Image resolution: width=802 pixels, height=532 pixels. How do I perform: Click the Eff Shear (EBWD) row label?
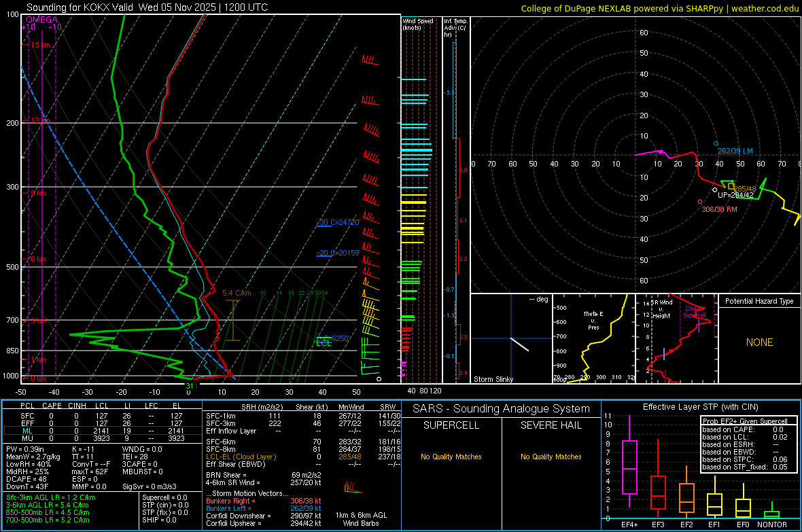pyautogui.click(x=235, y=465)
